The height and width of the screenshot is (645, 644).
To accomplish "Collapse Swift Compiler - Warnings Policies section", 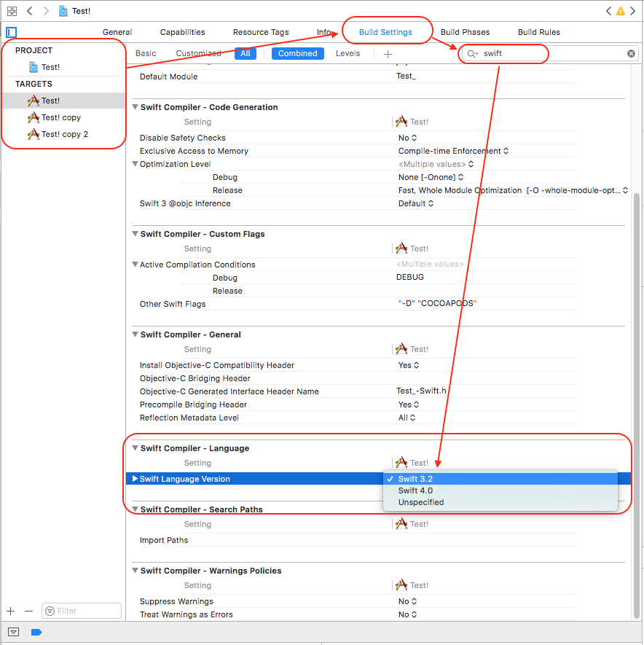I will click(135, 571).
